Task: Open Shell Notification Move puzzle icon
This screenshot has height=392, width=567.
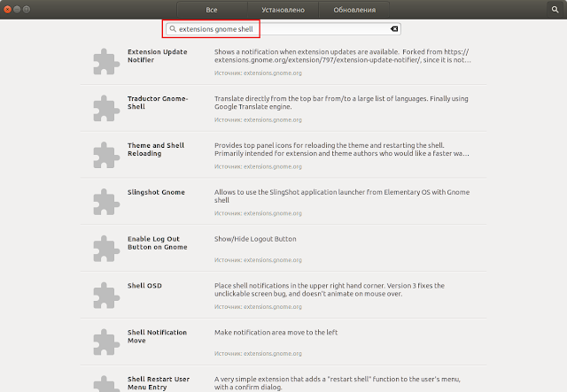Action: pyautogui.click(x=106, y=342)
